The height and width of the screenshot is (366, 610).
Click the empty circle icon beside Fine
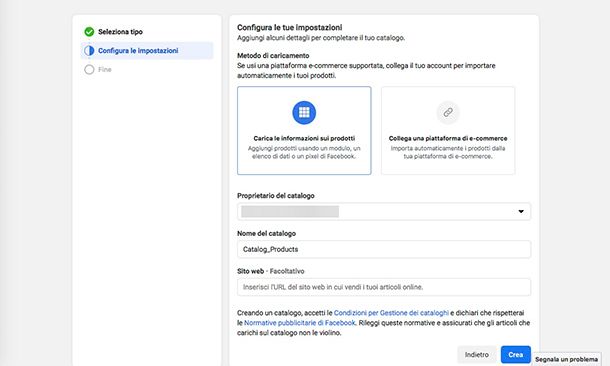(x=89, y=70)
